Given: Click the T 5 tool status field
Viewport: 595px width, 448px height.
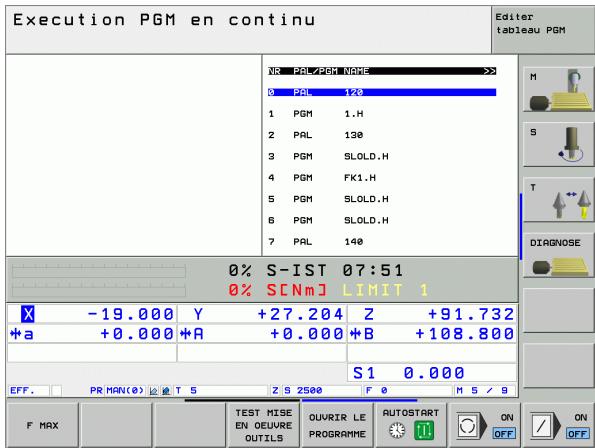Looking at the screenshot, I should coord(221,390).
